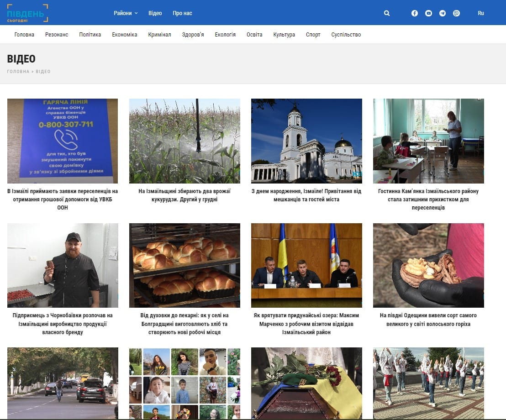Go to the Кримінал category
This screenshot has width=506, height=420.
[159, 35]
